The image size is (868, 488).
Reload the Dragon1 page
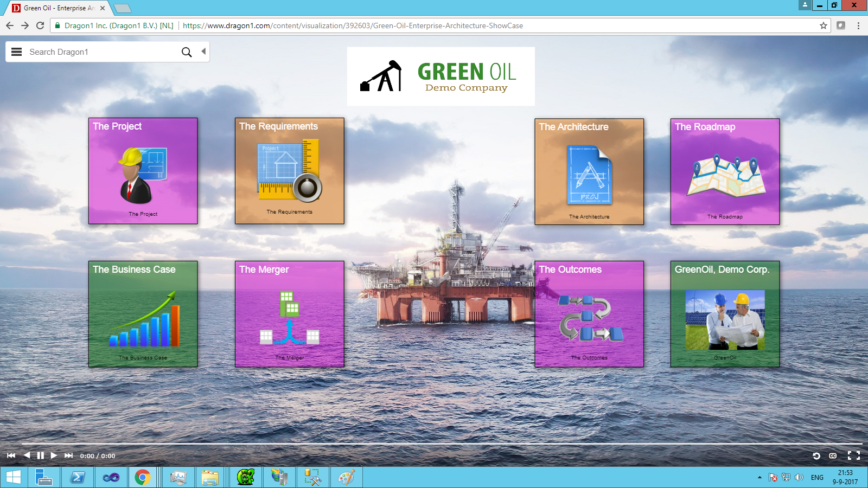pyautogui.click(x=40, y=25)
